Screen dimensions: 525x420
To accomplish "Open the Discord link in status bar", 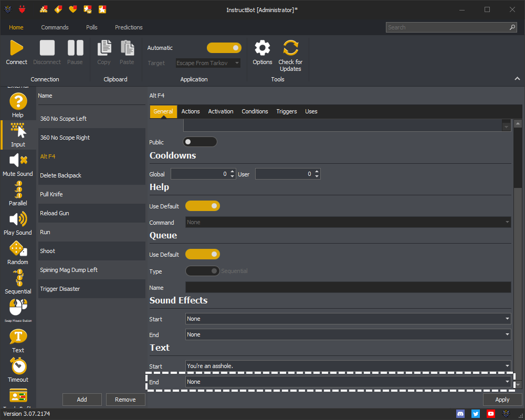I will click(460, 414).
